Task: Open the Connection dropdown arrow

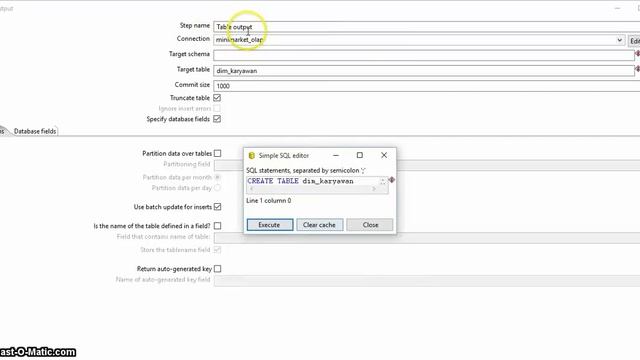Action: [x=620, y=40]
